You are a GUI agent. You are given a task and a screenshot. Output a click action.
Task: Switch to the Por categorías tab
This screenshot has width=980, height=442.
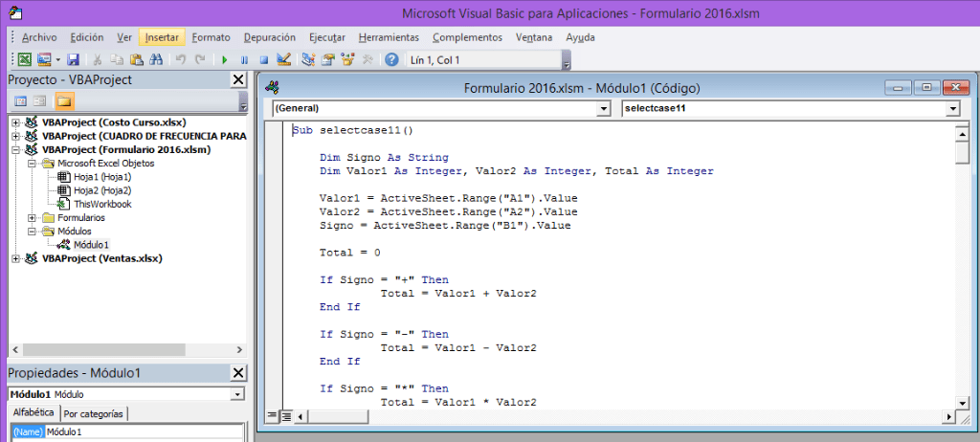tap(95, 413)
